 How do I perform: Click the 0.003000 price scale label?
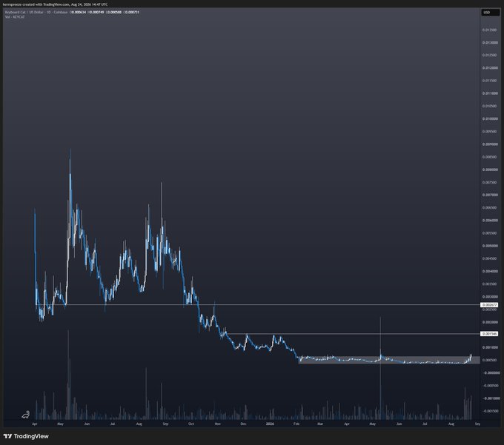[489, 297]
